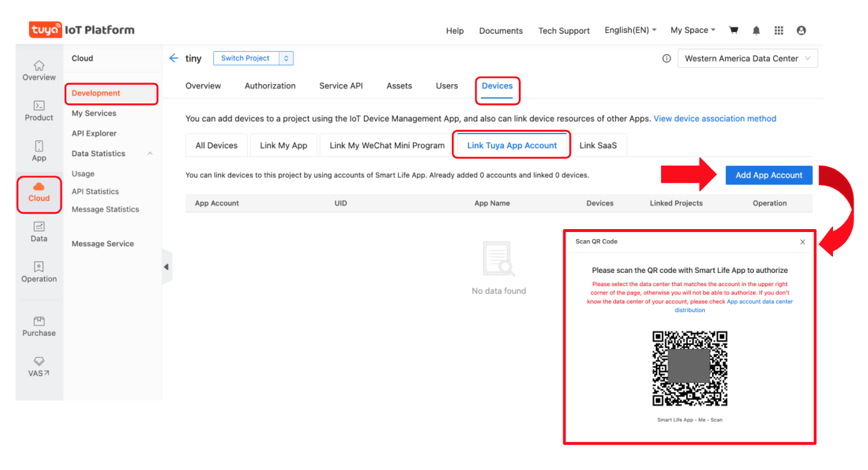Viewport: 868px width, 470px height.
Task: Click the Add App Account button
Action: point(768,175)
